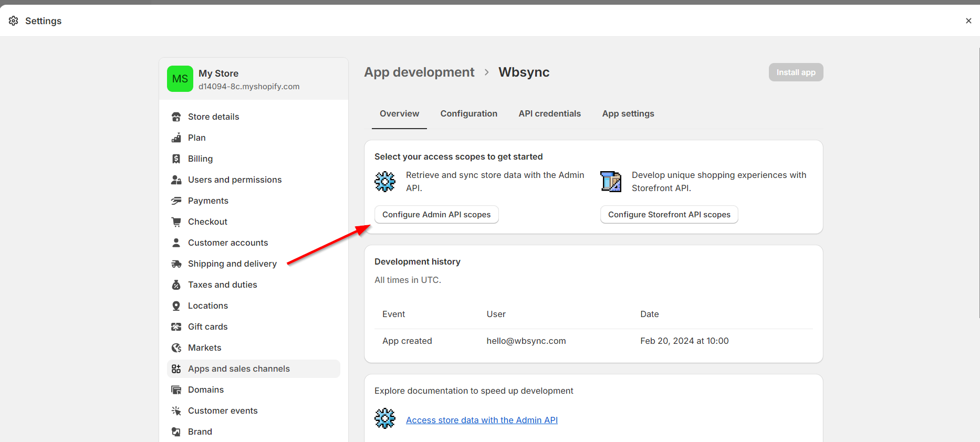This screenshot has height=442, width=980.
Task: Click the Customer events sparkle icon
Action: pos(176,411)
